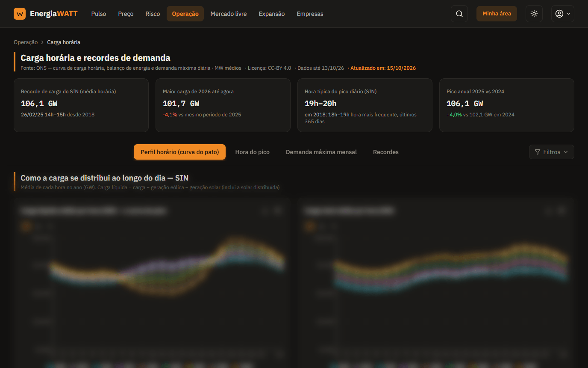
Task: Select Perfil horário (curva do pato) tab
Action: (x=180, y=152)
